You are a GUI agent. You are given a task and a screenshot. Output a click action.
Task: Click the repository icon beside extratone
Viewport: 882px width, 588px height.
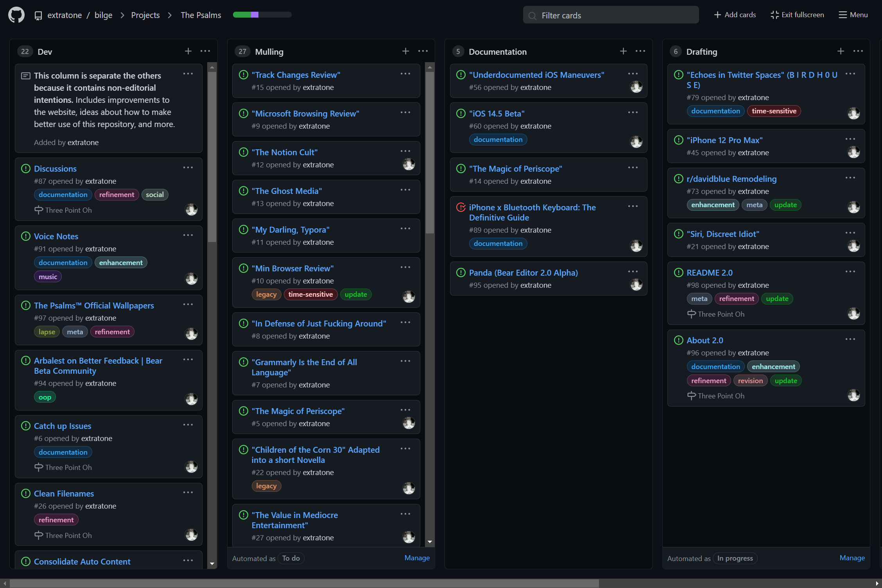(x=38, y=15)
